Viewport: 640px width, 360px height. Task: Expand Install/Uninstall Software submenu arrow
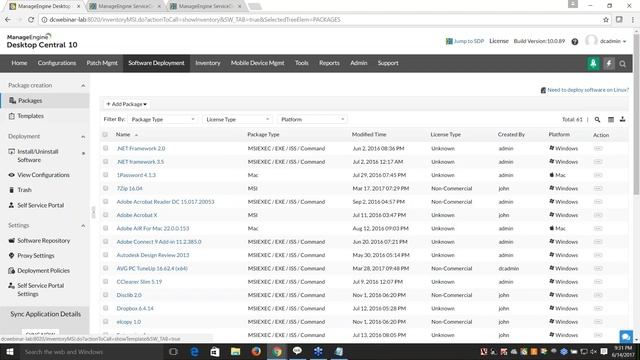pos(83,153)
